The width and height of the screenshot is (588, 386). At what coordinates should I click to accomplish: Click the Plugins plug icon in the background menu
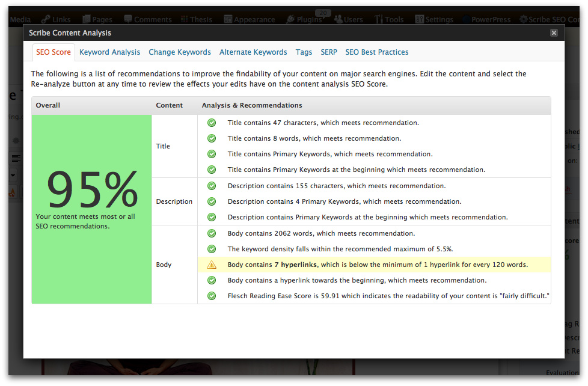point(290,19)
